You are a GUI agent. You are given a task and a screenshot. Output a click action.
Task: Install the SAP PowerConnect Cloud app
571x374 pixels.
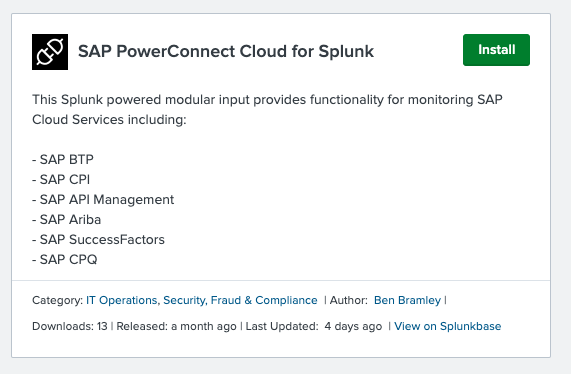click(496, 50)
